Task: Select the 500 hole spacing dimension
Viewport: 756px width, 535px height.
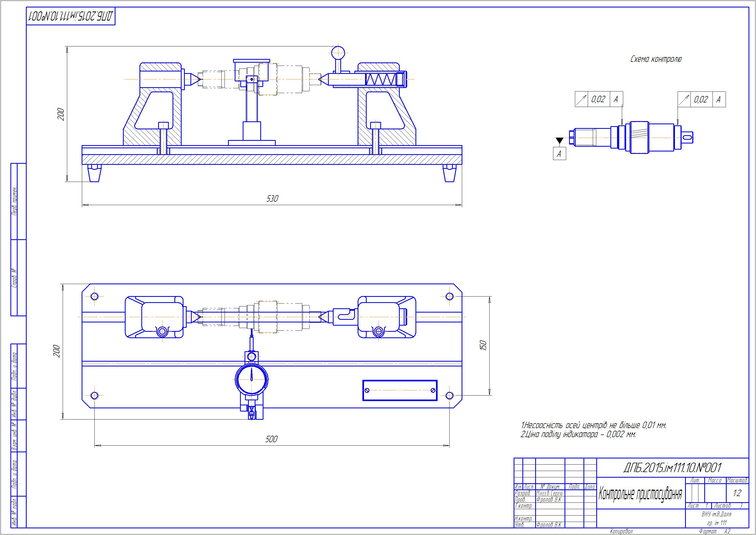Action: coord(271,439)
